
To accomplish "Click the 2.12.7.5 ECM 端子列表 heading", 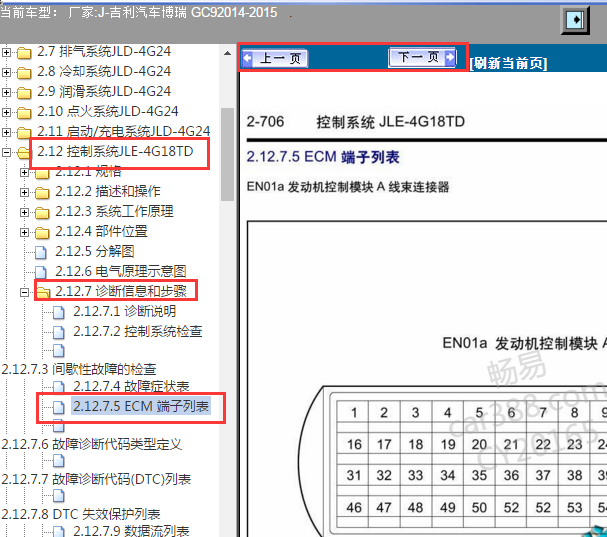I will point(323,158).
